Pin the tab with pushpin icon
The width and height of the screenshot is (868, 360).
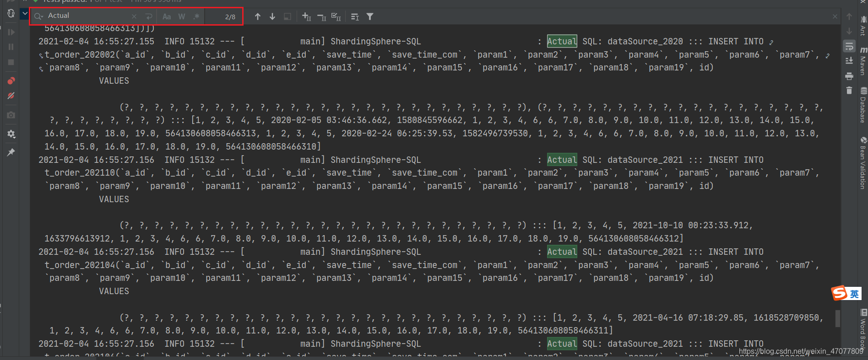[x=11, y=152]
